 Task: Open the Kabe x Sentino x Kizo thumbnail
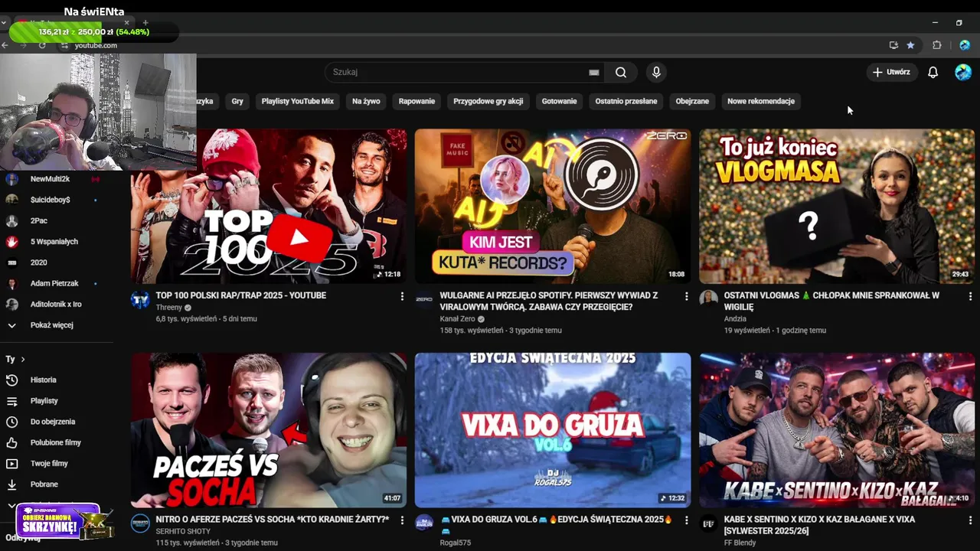click(837, 430)
